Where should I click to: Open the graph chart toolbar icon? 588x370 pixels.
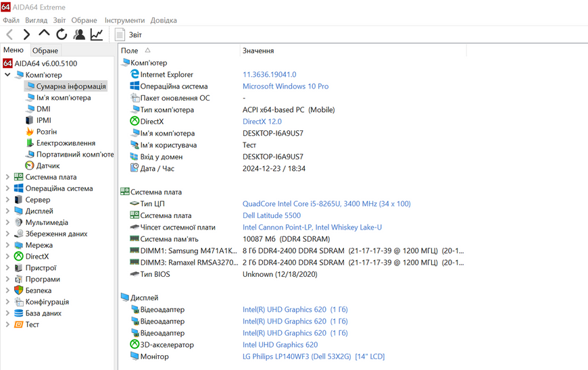(x=97, y=34)
